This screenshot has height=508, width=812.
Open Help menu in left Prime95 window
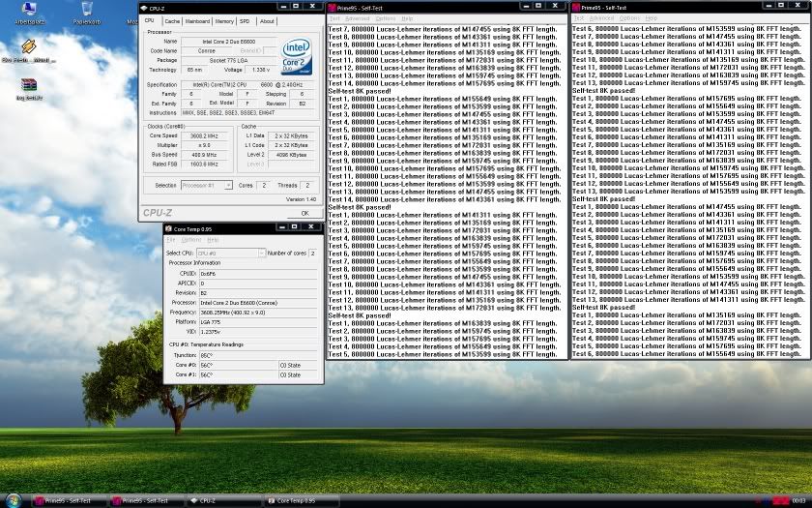click(x=408, y=18)
